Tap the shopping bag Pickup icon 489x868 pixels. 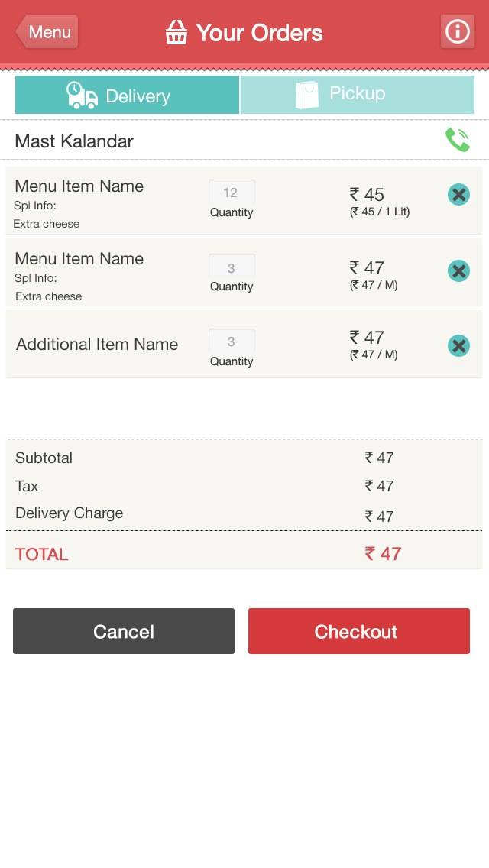pyautogui.click(x=307, y=96)
